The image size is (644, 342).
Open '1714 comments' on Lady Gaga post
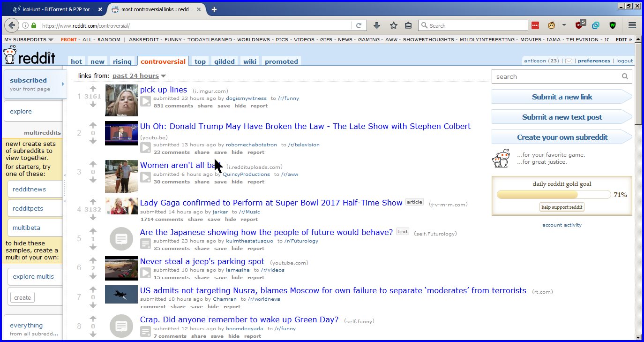(x=162, y=219)
